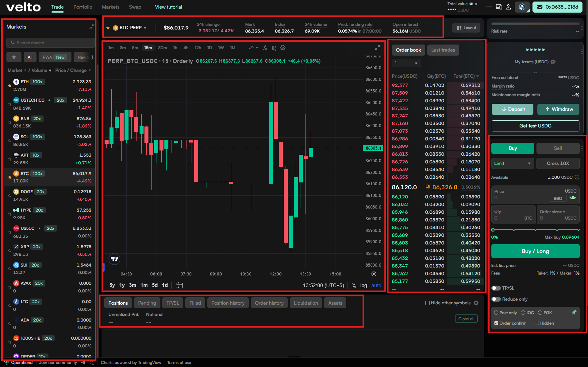Click the Search market input field
Screen dimensions: 588x367
(50, 42)
